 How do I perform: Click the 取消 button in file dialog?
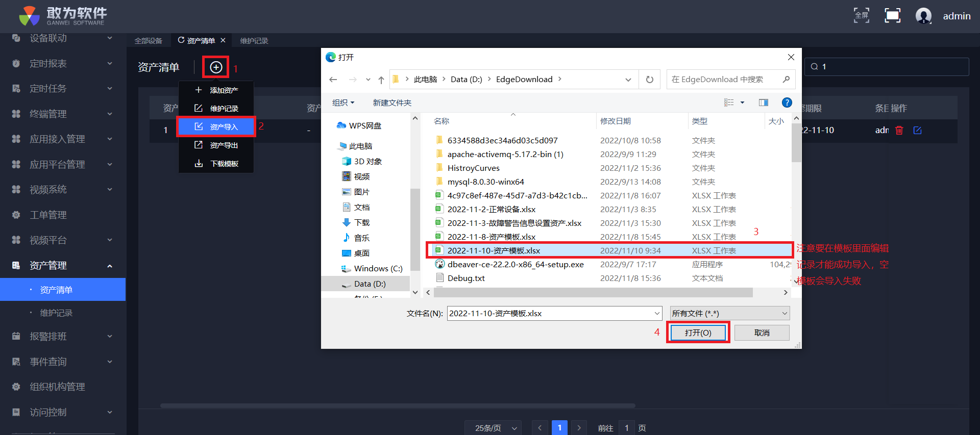pyautogui.click(x=762, y=332)
